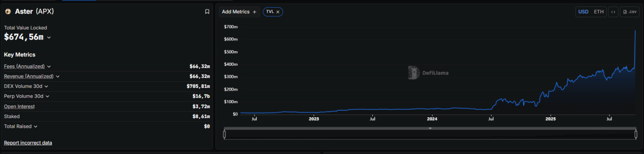
Task: Expand Revenue (Annualized) details
Action: point(58,77)
